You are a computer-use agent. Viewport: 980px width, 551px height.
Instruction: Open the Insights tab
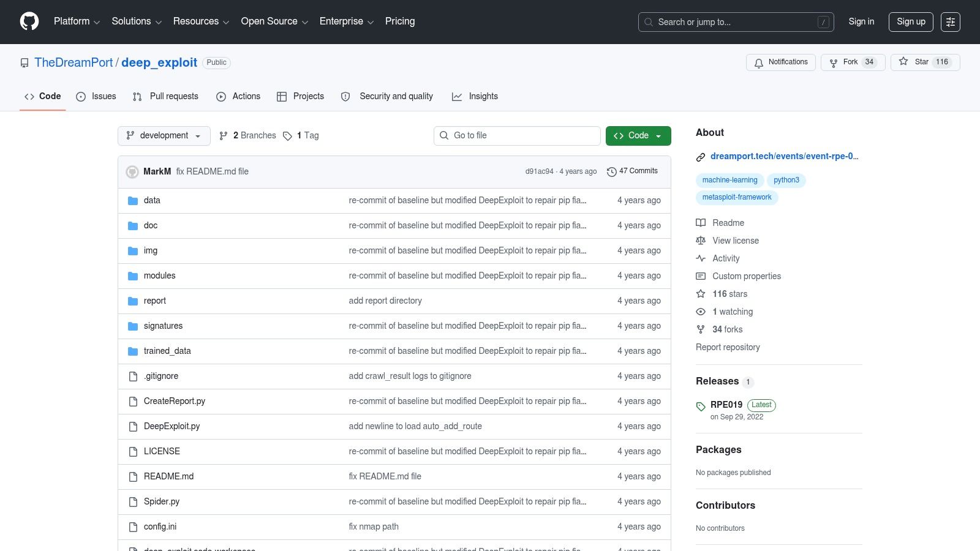point(475,97)
